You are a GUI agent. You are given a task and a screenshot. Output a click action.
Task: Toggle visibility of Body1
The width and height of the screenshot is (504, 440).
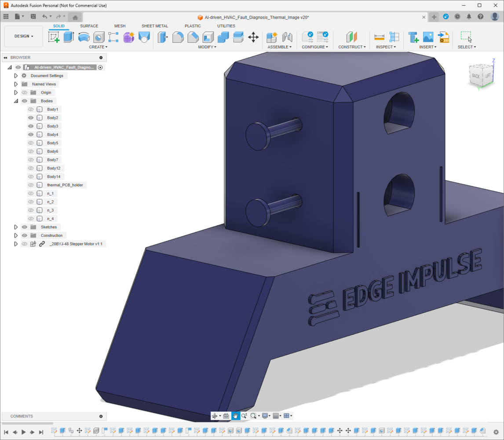coord(31,110)
